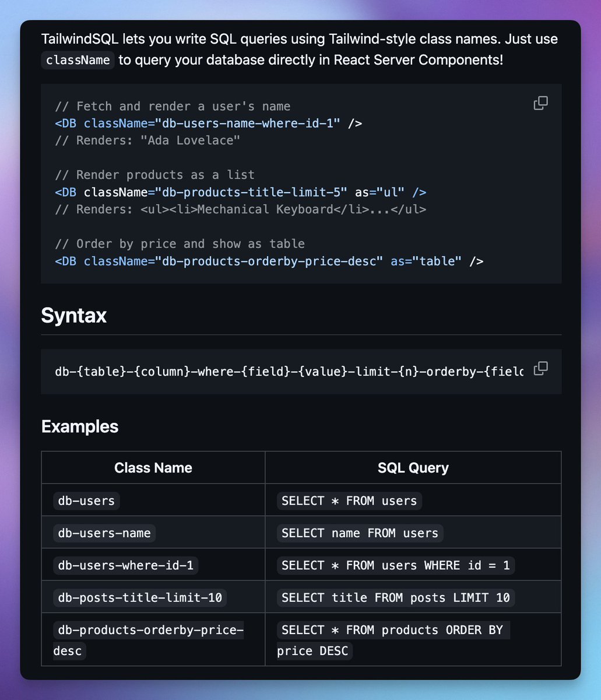Click the Order by price and show as table comment
601x700 pixels.
180,243
